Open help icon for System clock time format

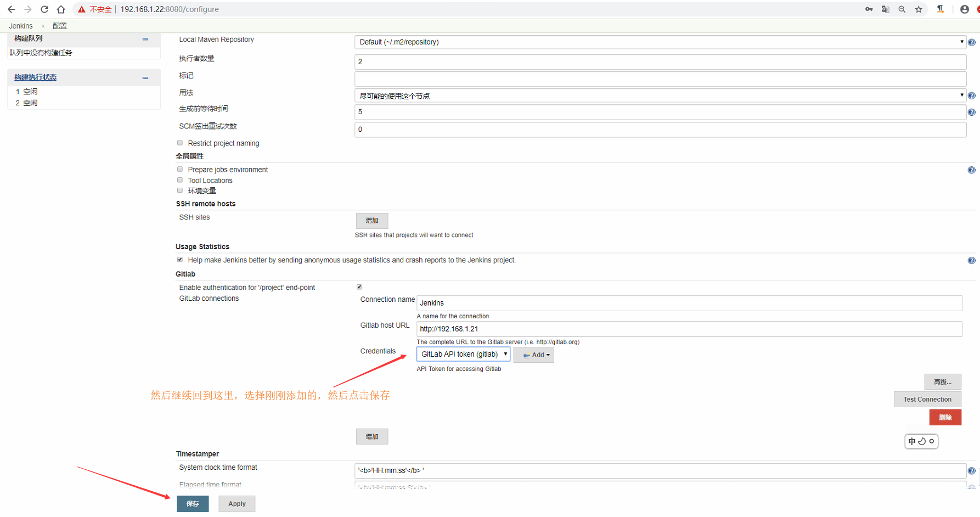971,471
